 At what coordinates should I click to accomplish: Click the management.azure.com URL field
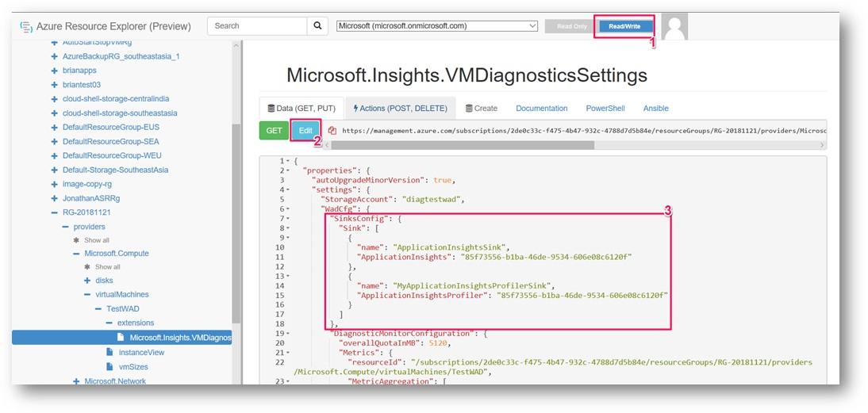pyautogui.click(x=576, y=131)
